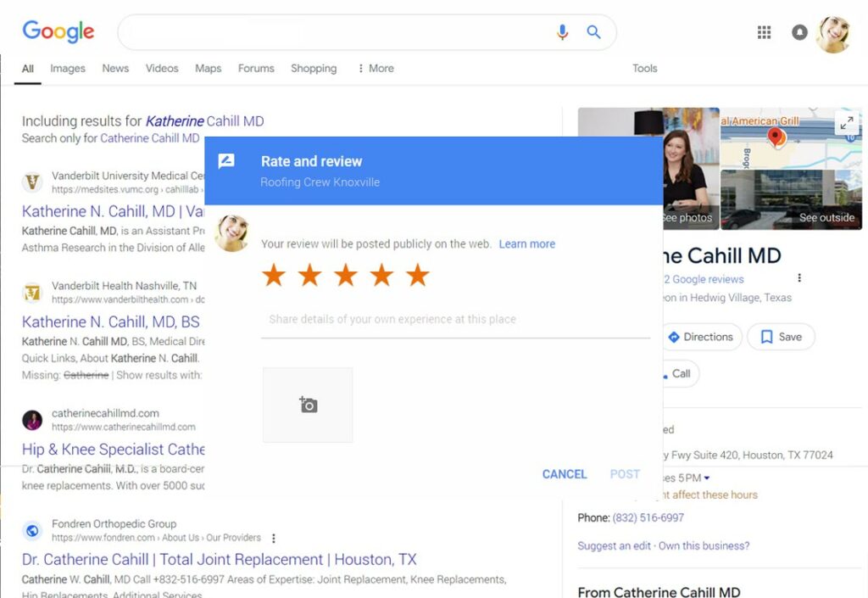Open Katherine N. Cahill, MD, BS result
Image resolution: width=868 pixels, height=598 pixels.
111,321
